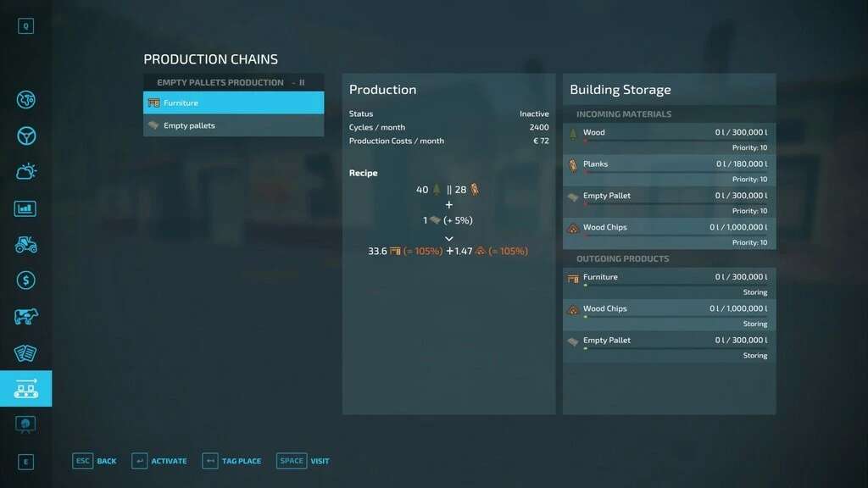The image size is (868, 488).
Task: Open the animals cow icon page
Action: pos(25,317)
